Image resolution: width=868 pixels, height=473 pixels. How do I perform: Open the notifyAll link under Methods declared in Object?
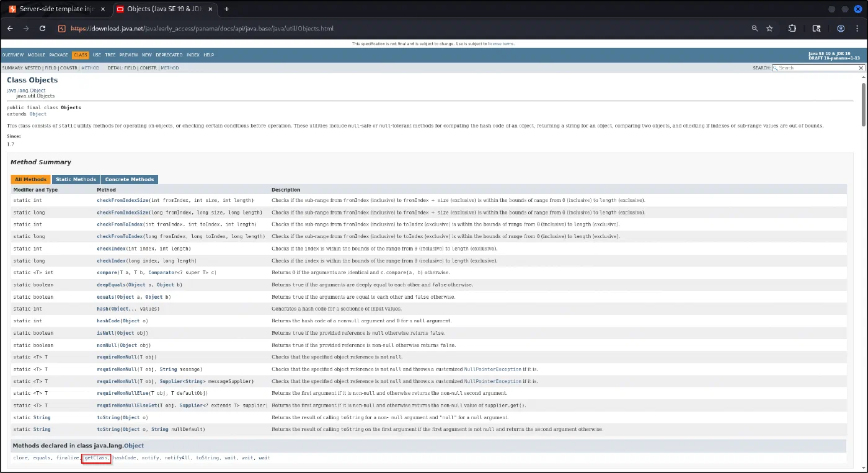click(x=179, y=458)
